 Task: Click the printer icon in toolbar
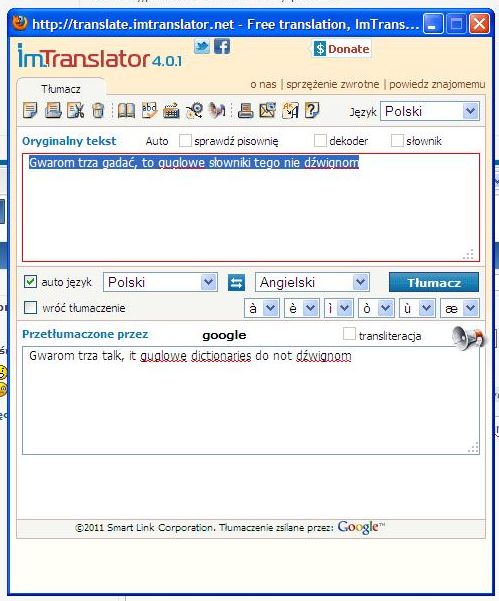pos(245,111)
